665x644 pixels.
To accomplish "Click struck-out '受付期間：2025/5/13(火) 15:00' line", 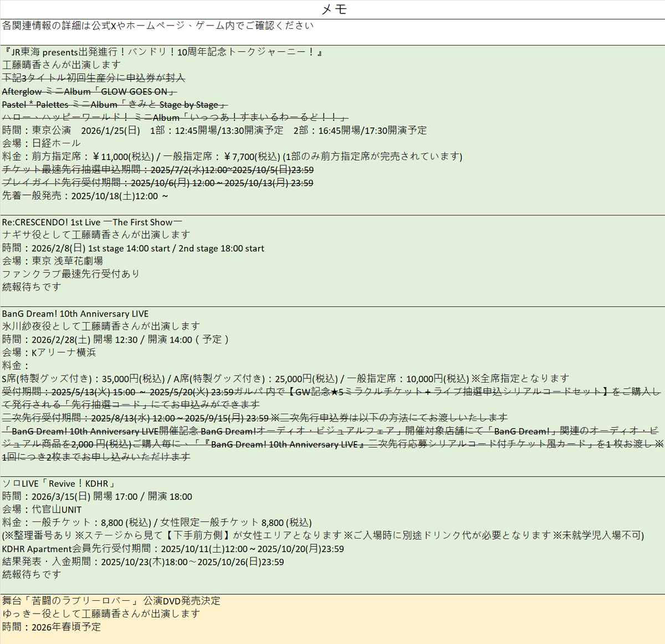I will pyautogui.click(x=331, y=398).
